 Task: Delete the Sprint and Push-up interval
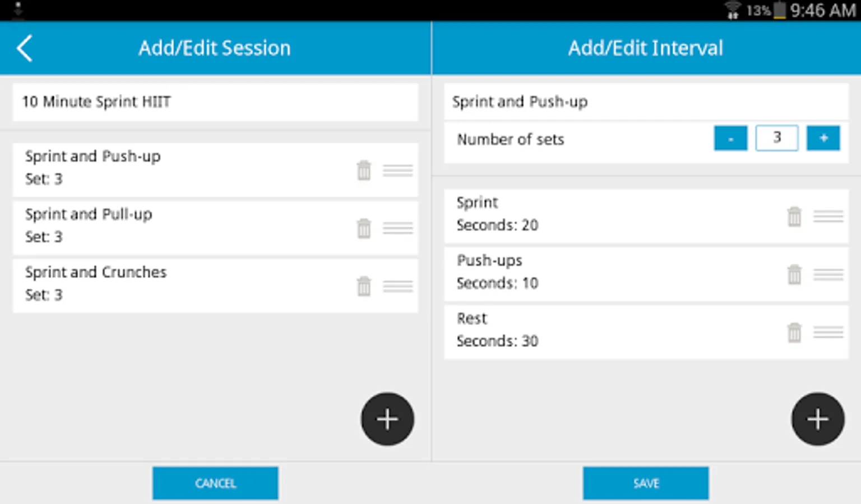click(364, 170)
